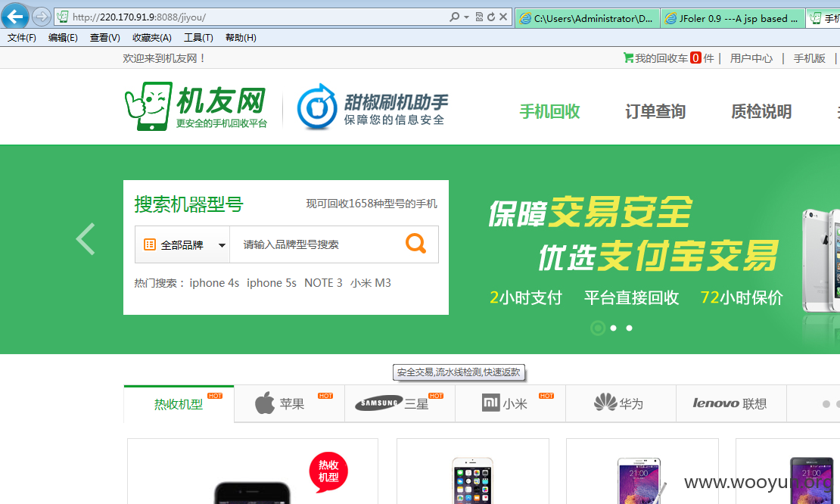Image resolution: width=840 pixels, height=504 pixels.
Task: Click the site favicon in address bar
Action: point(63,17)
